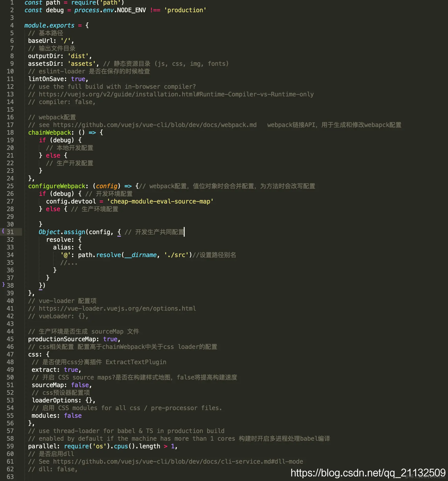Click the 'assets' string on line 9
The image size is (448, 481).
tap(82, 64)
